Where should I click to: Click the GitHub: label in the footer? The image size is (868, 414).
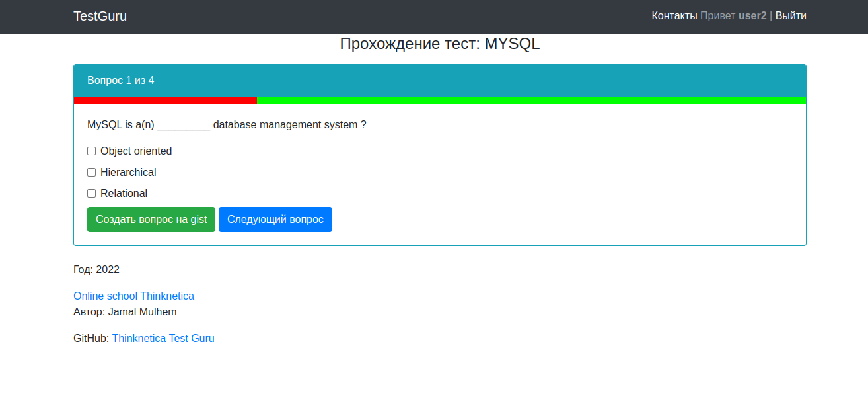pyautogui.click(x=91, y=339)
